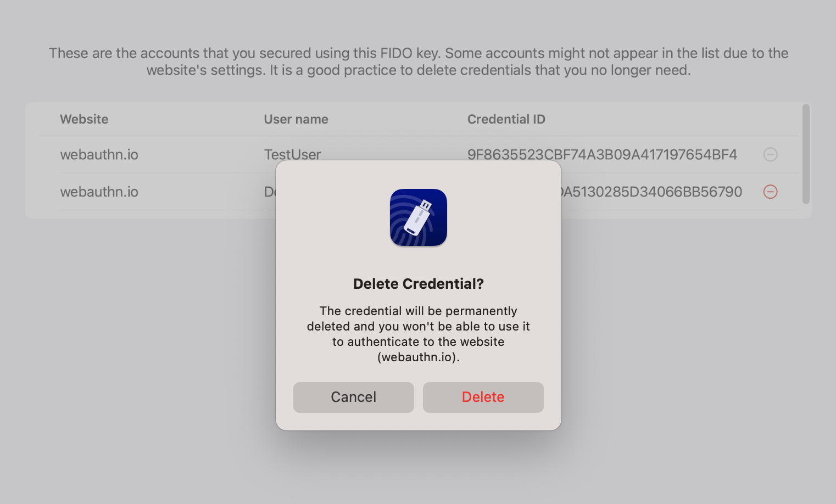Viewport: 836px width, 504px height.
Task: Click the FIDO key app icon
Action: [x=418, y=217]
